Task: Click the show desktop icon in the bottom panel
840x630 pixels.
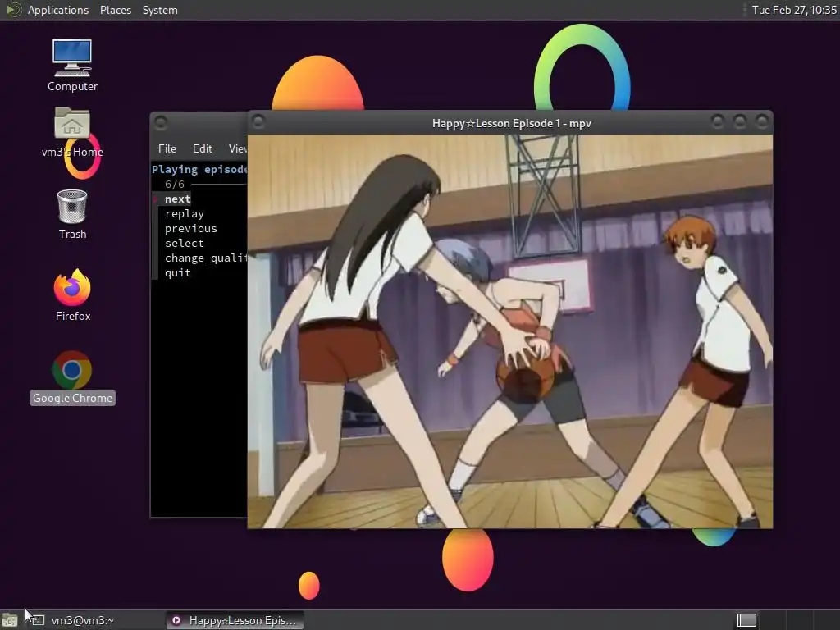Action: click(x=10, y=620)
